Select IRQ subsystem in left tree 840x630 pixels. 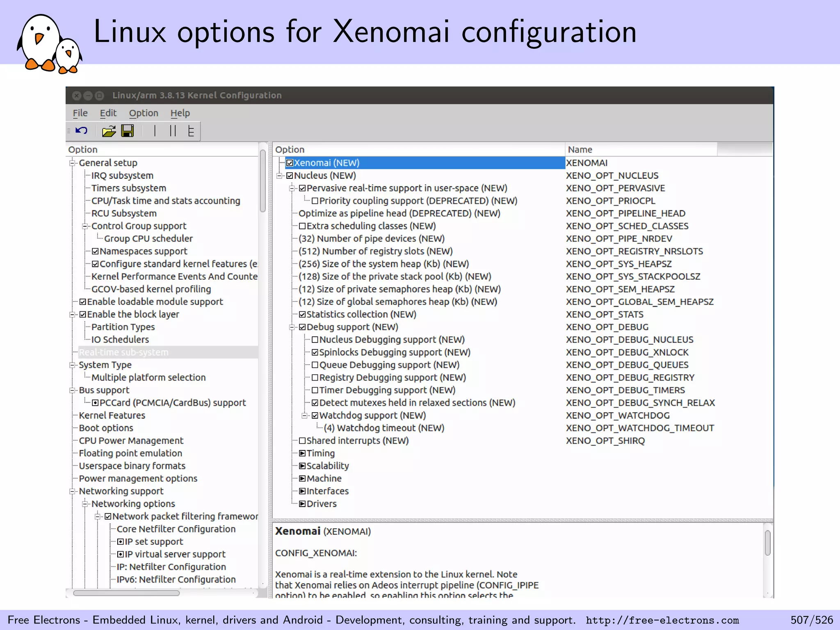click(x=122, y=176)
